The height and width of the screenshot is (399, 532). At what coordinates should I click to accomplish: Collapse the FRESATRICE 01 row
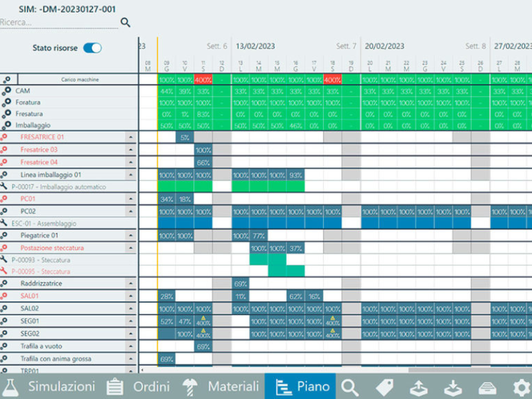pyautogui.click(x=130, y=137)
